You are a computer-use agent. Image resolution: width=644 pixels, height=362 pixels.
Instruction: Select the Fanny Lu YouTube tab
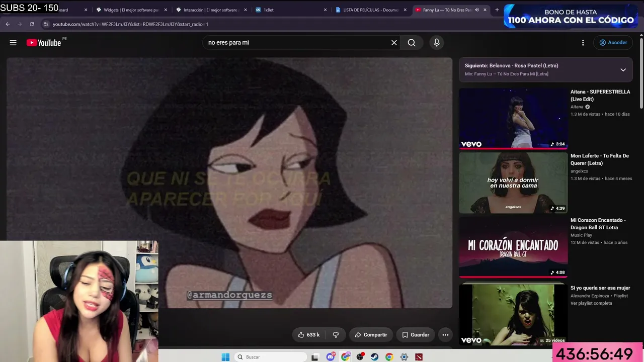(451, 10)
